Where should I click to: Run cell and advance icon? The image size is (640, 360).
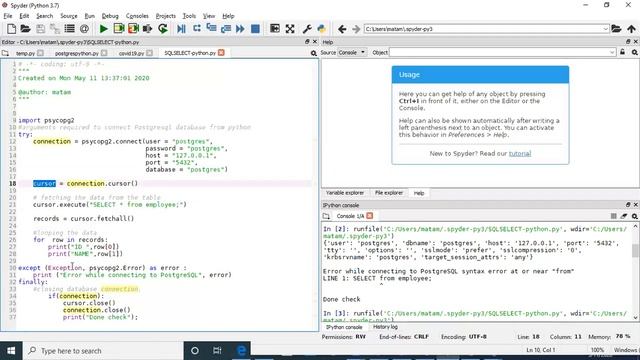[133, 29]
